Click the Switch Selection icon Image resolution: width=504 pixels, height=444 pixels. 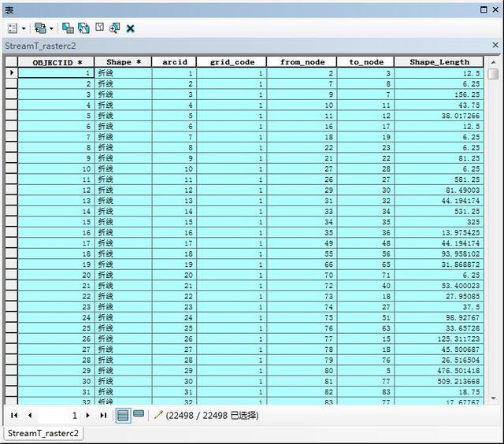tap(83, 28)
